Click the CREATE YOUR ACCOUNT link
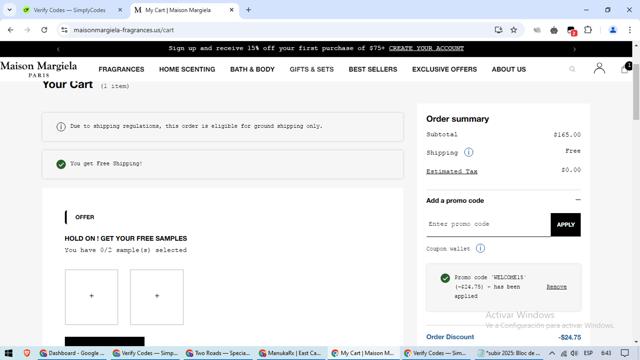This screenshot has height=360, width=640. tap(426, 48)
